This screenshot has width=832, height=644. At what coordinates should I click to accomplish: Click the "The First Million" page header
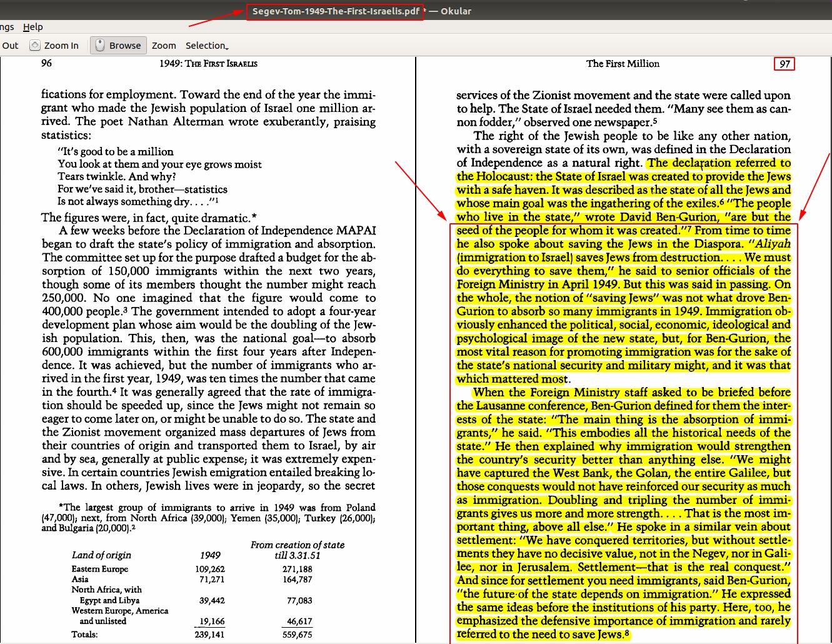tap(623, 64)
